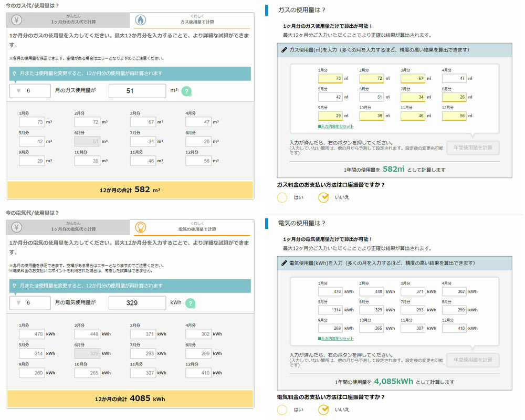This screenshot has height=420, width=525.
Task: Click 入力内容をリセット link under electricity inputs
Action: point(335,339)
